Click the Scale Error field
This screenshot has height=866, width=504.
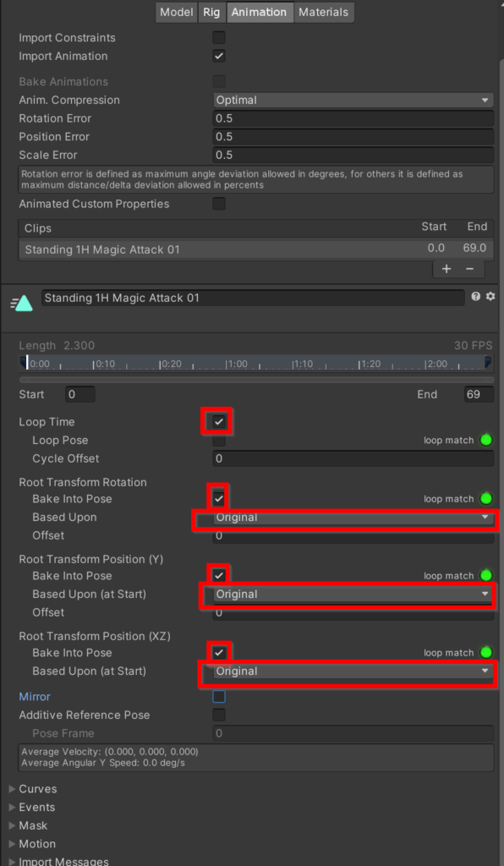pyautogui.click(x=353, y=155)
